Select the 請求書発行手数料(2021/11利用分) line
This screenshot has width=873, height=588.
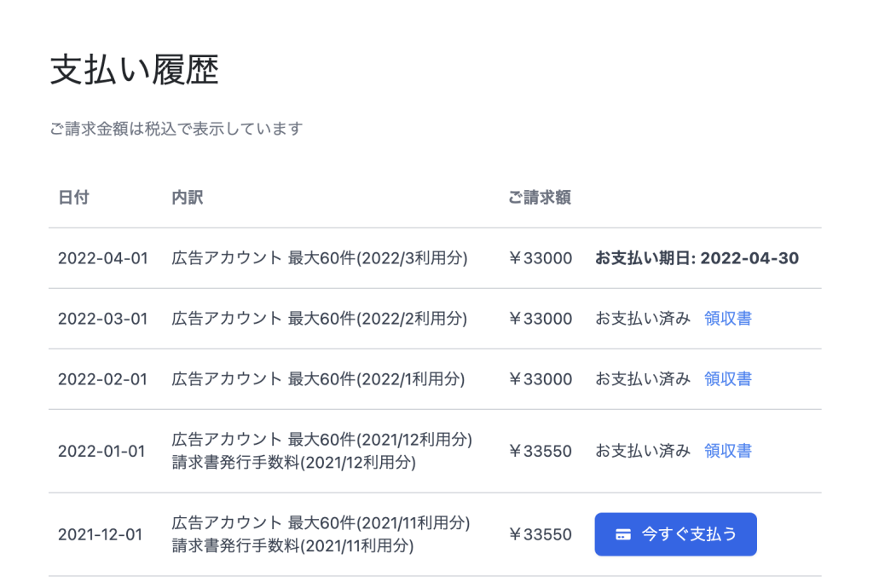[293, 545]
